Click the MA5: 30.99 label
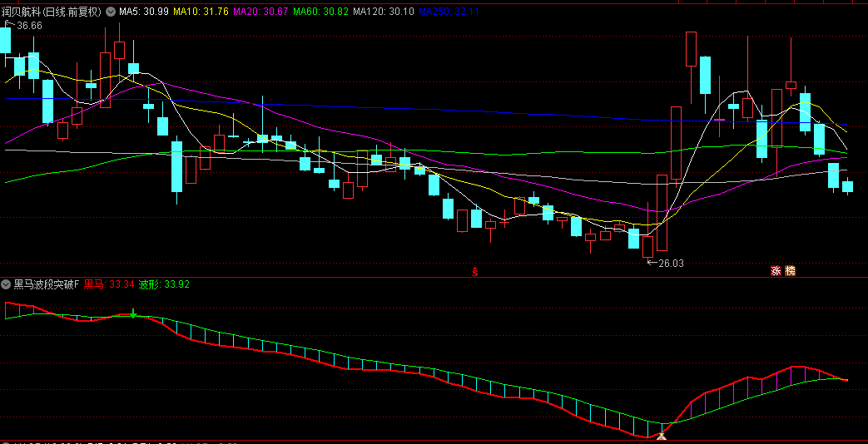Viewport: 868px width, 444px height. [144, 11]
